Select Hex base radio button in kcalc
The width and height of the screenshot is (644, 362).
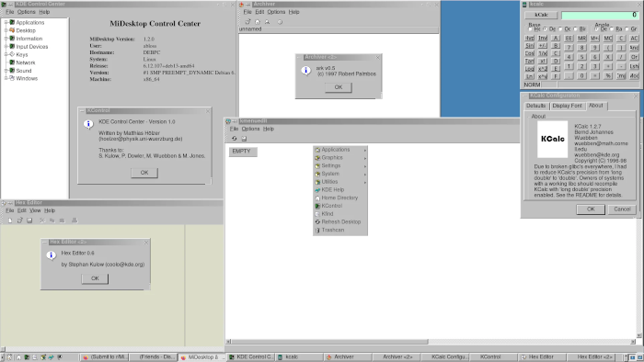point(530,29)
